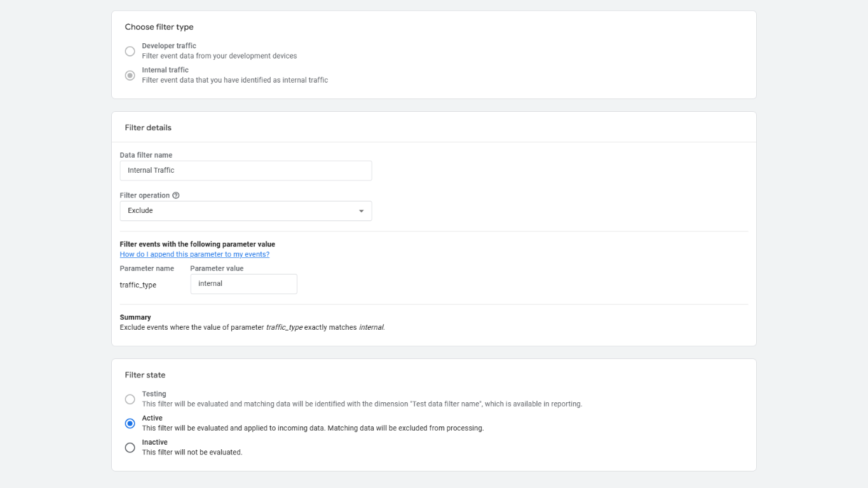Click the Filter details section header
Screen dimensions: 868x488
[148, 127]
